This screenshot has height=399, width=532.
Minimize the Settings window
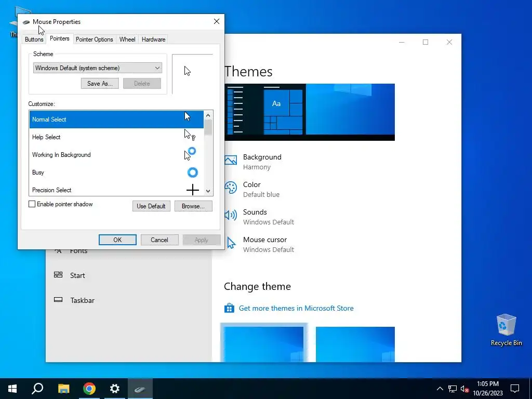point(402,42)
